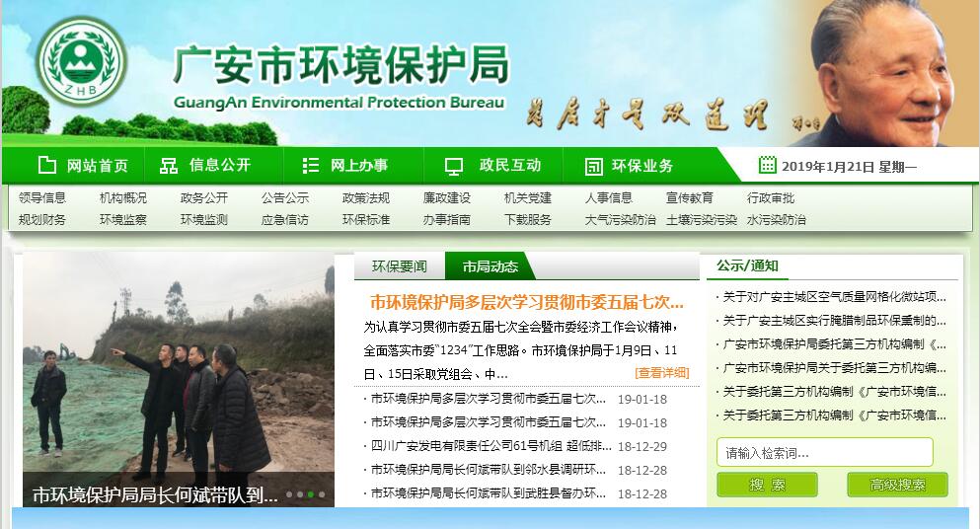Click the list icon beside 网上办事
The height and width of the screenshot is (529, 980).
[x=311, y=165]
